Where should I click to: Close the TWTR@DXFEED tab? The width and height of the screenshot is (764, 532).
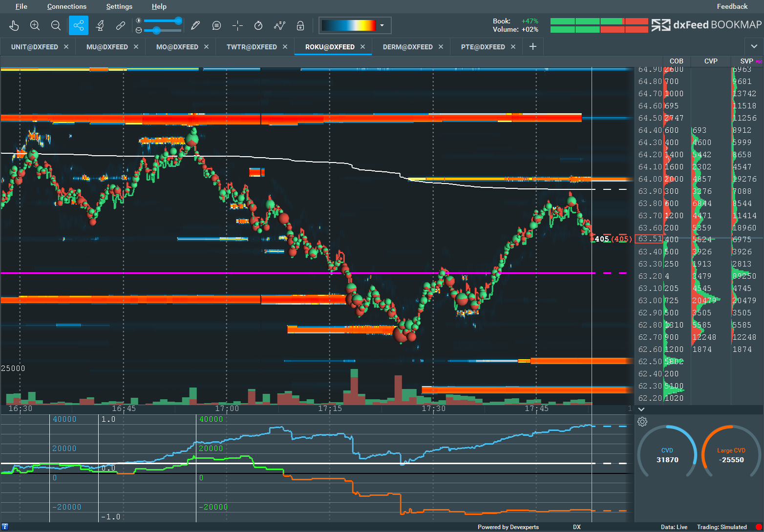(285, 47)
